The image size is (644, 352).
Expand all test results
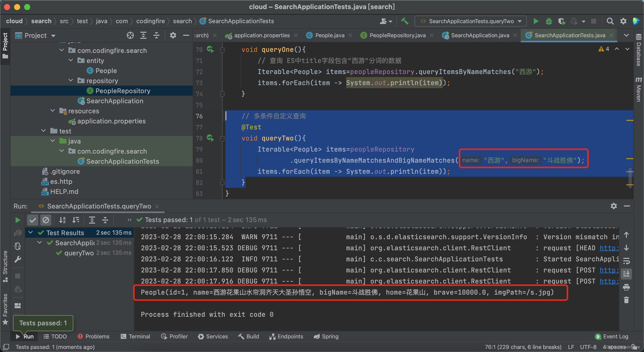point(92,220)
